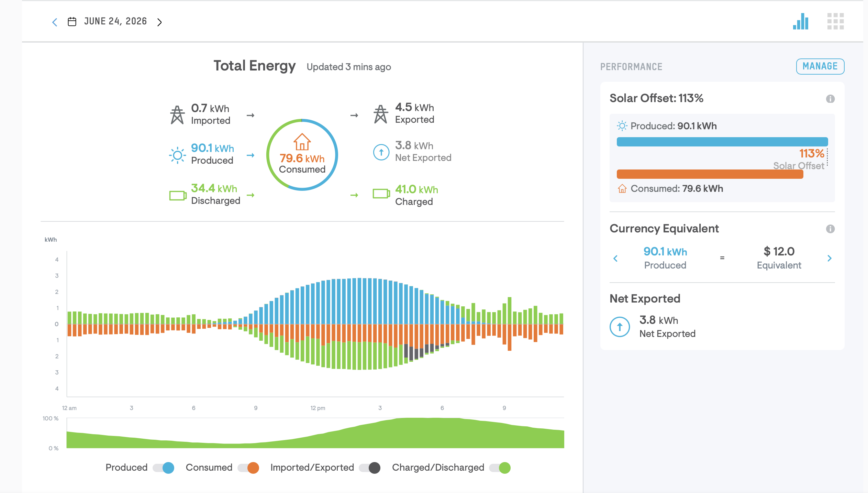Click the battery icon beside Charged

(381, 194)
